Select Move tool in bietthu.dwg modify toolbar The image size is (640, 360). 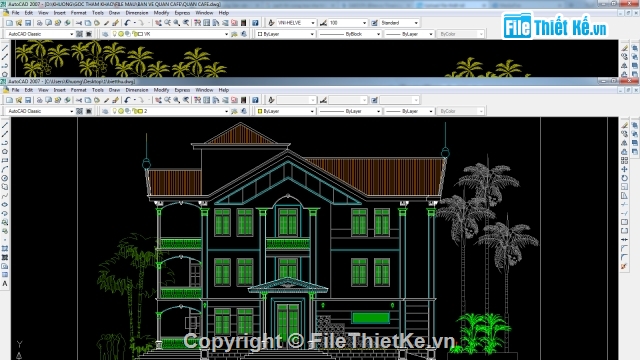tap(624, 169)
